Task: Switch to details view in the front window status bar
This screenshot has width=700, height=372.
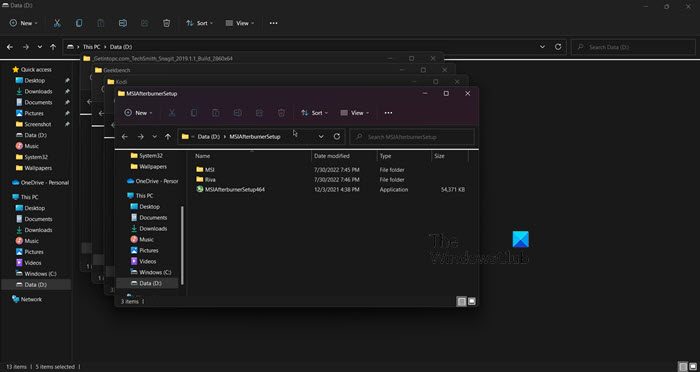Action: 462,301
